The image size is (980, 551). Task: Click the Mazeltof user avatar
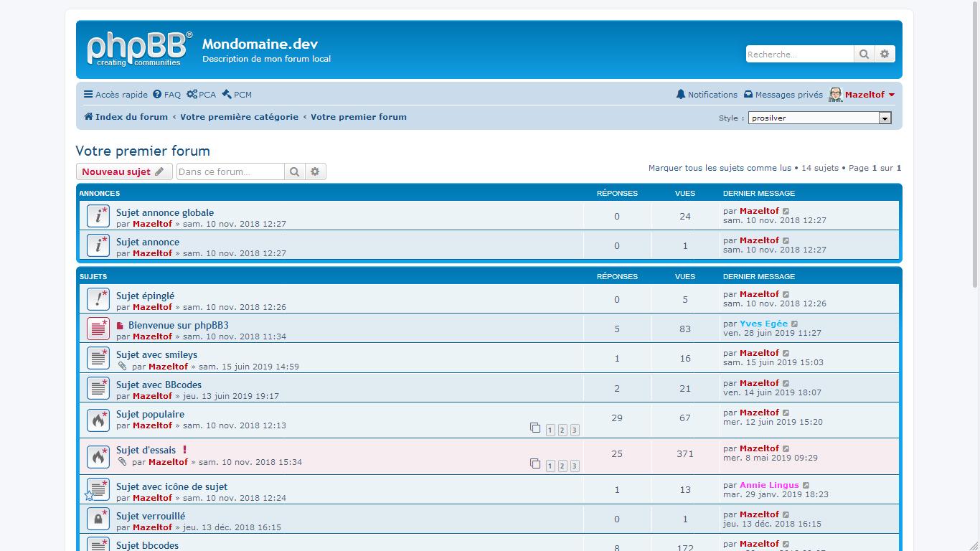[835, 95]
